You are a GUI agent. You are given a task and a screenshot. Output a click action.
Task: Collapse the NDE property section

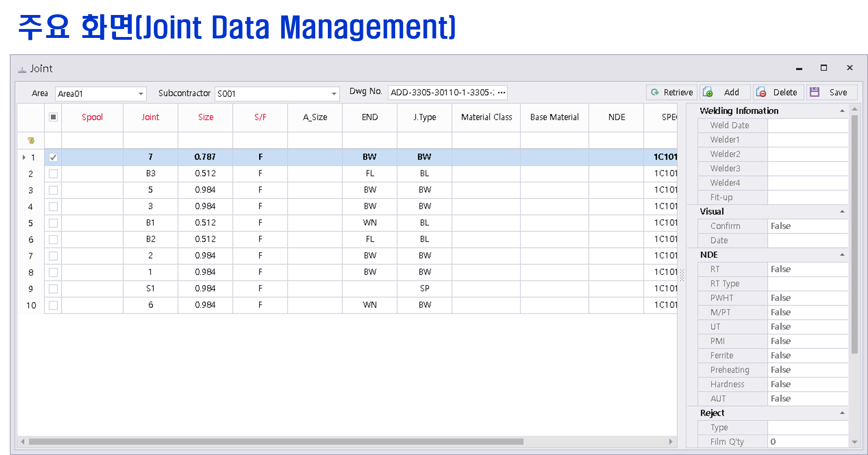coord(842,255)
